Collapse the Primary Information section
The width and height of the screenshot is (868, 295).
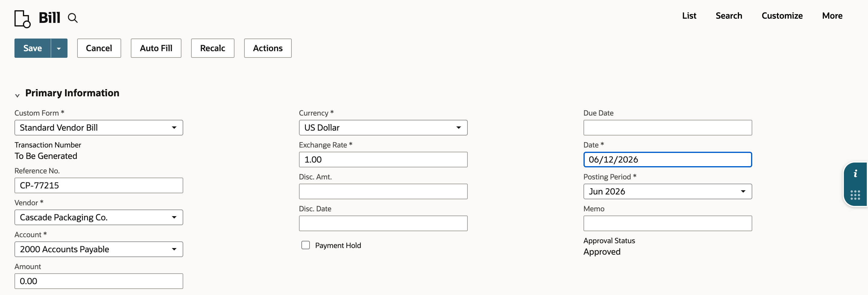17,95
